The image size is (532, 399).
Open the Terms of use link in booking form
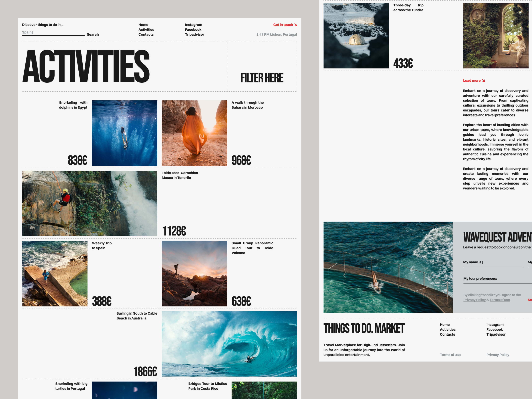(500, 300)
